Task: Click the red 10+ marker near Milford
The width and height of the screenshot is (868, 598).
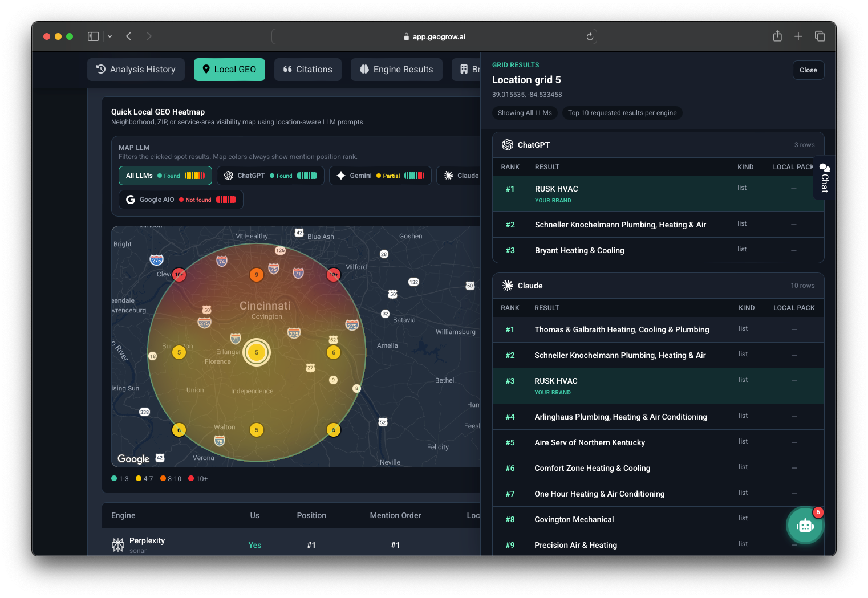Action: coord(334,275)
